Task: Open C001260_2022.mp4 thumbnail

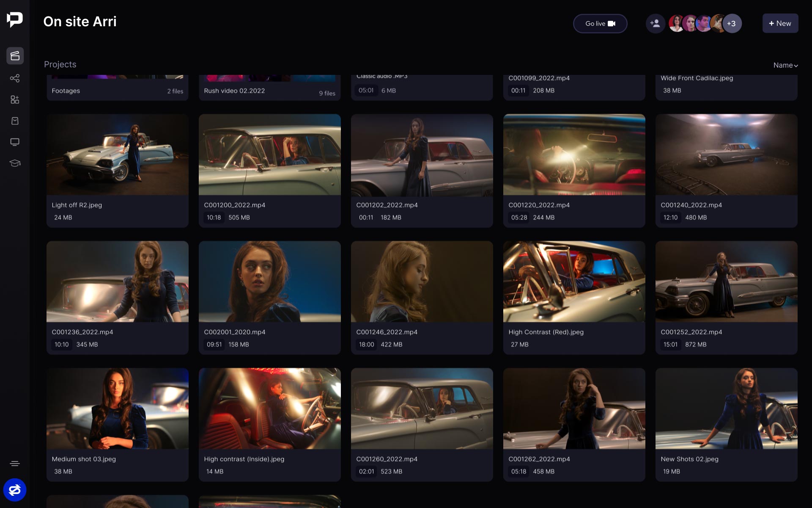Action: click(422, 409)
